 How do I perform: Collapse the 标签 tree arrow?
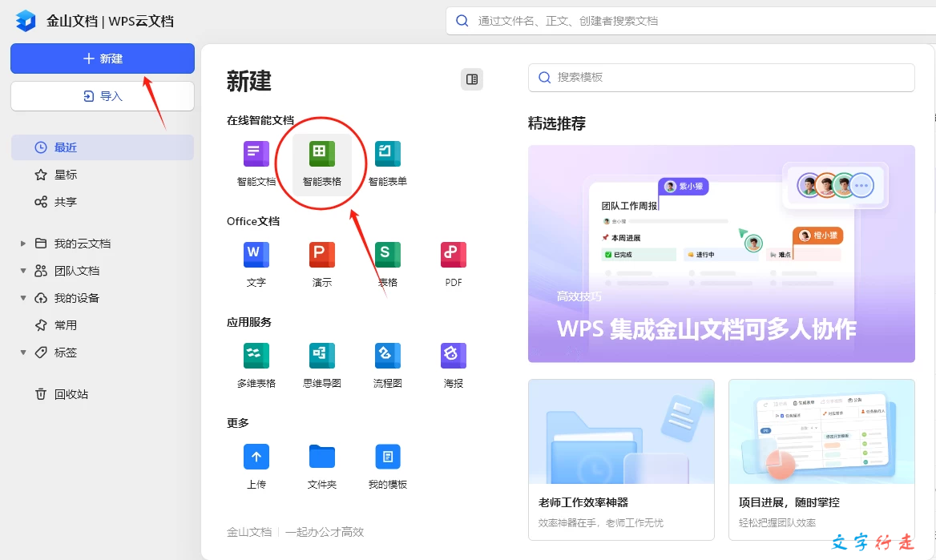point(22,353)
